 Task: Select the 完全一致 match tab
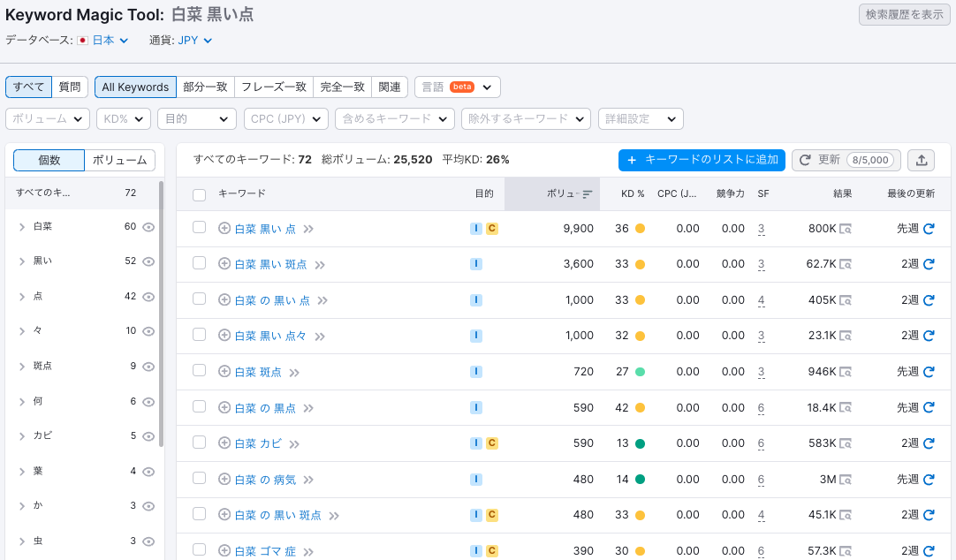(x=342, y=87)
